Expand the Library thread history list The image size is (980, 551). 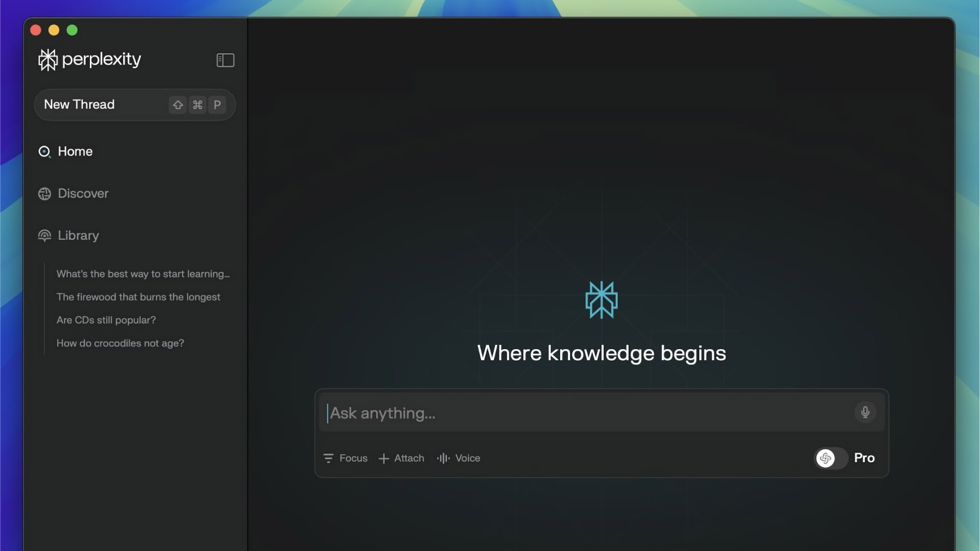[78, 236]
